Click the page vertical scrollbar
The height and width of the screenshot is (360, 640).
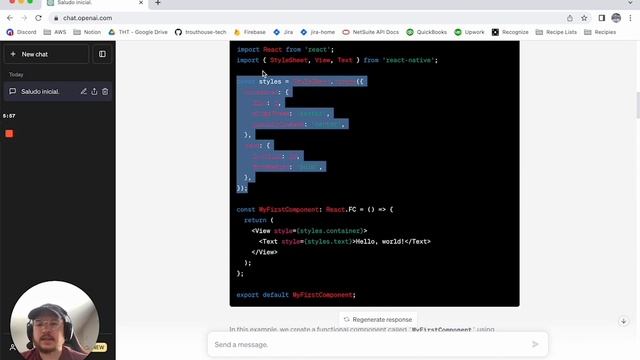(x=638, y=105)
